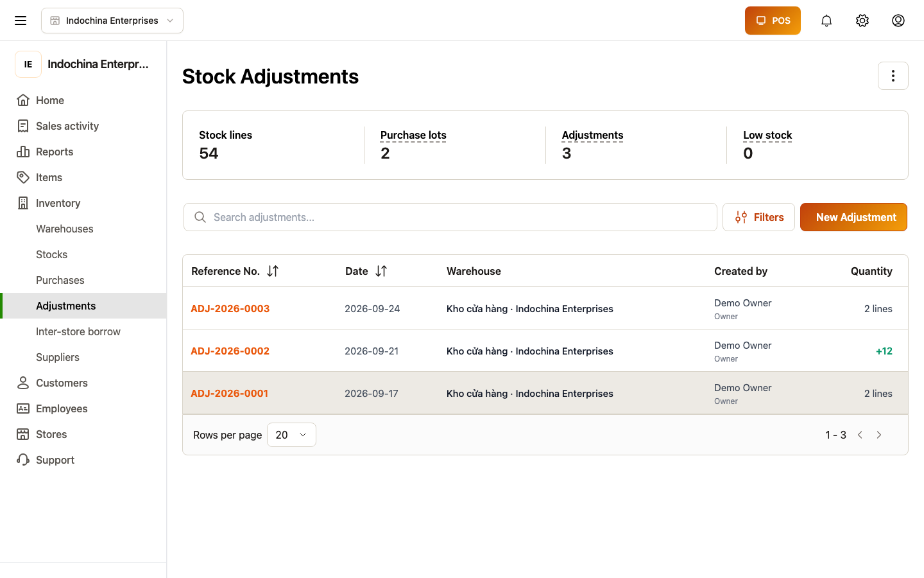This screenshot has width=924, height=578.
Task: Open adjustment ADJ-2026-0003
Action: coord(230,308)
